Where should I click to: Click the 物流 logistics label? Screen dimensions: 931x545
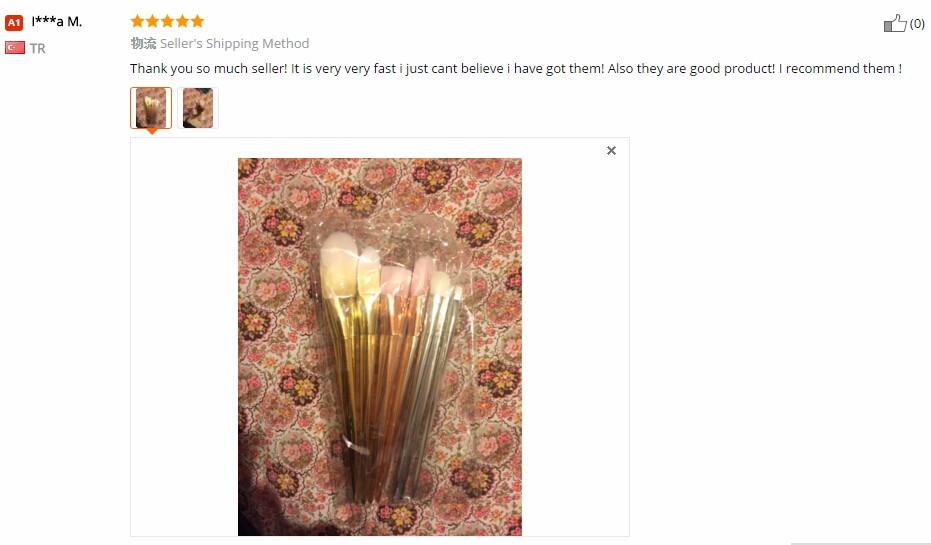[143, 44]
